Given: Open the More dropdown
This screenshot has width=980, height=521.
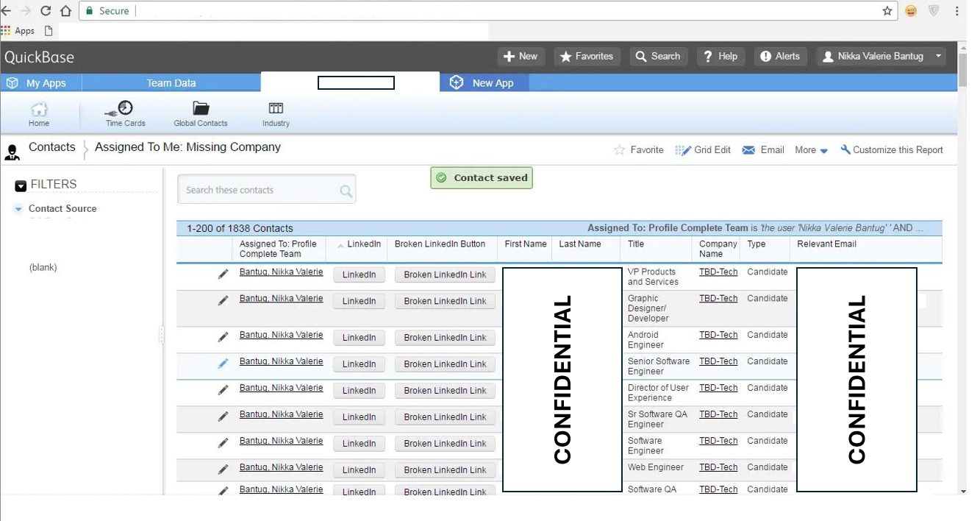Looking at the screenshot, I should coord(811,150).
